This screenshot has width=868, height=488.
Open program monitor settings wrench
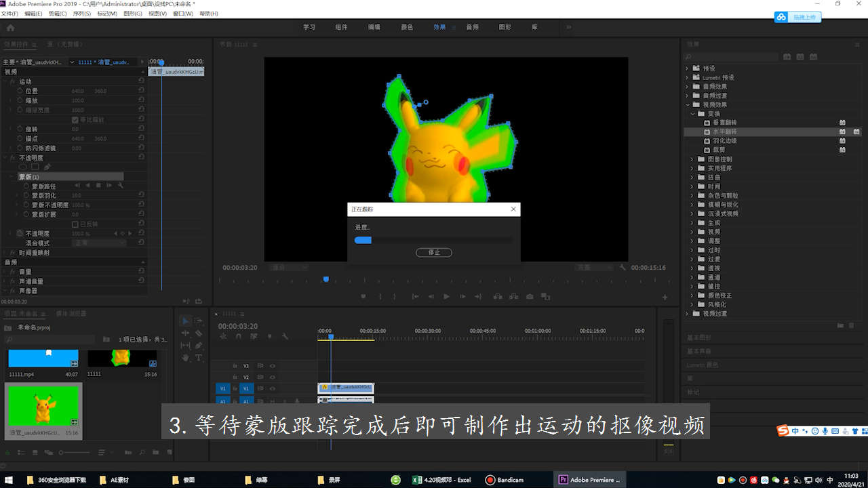click(623, 268)
